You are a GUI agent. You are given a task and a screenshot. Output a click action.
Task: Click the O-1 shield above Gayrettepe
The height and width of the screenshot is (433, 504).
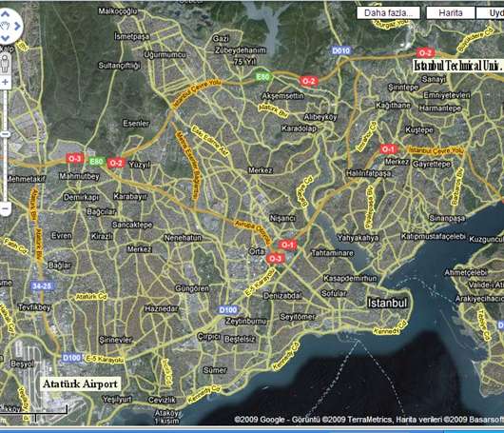(x=389, y=149)
